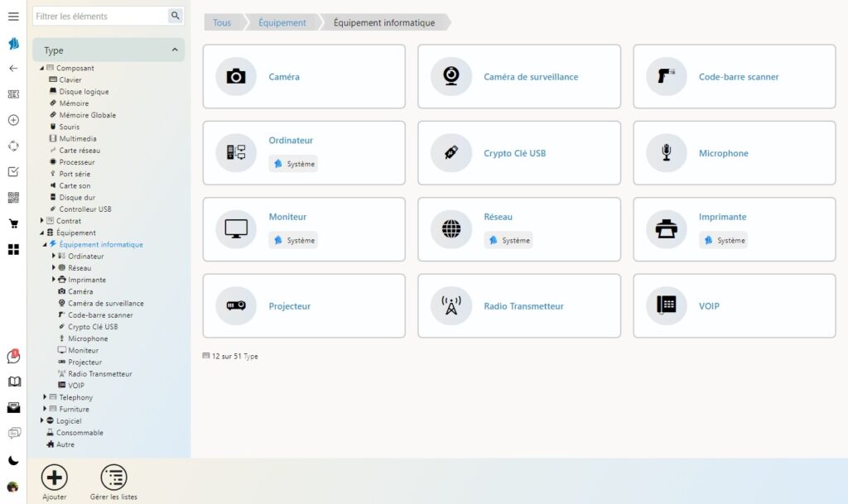Click the Ajouter button
Image resolution: width=848 pixels, height=504 pixels.
[55, 482]
